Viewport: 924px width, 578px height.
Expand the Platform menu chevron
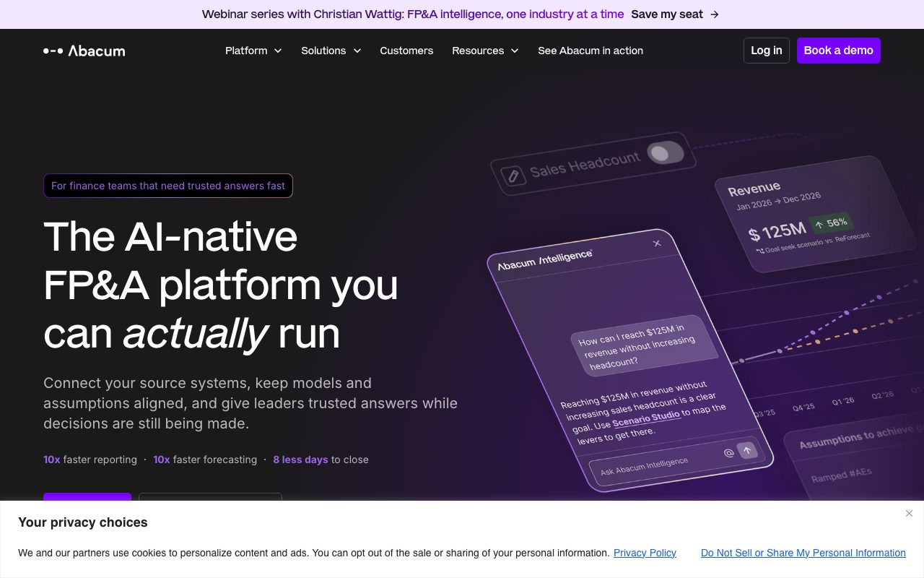(278, 51)
